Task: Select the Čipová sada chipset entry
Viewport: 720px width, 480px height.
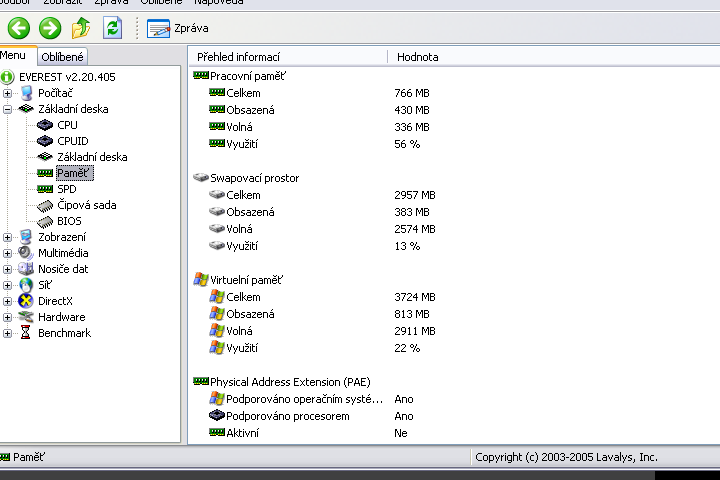Action: click(x=86, y=205)
